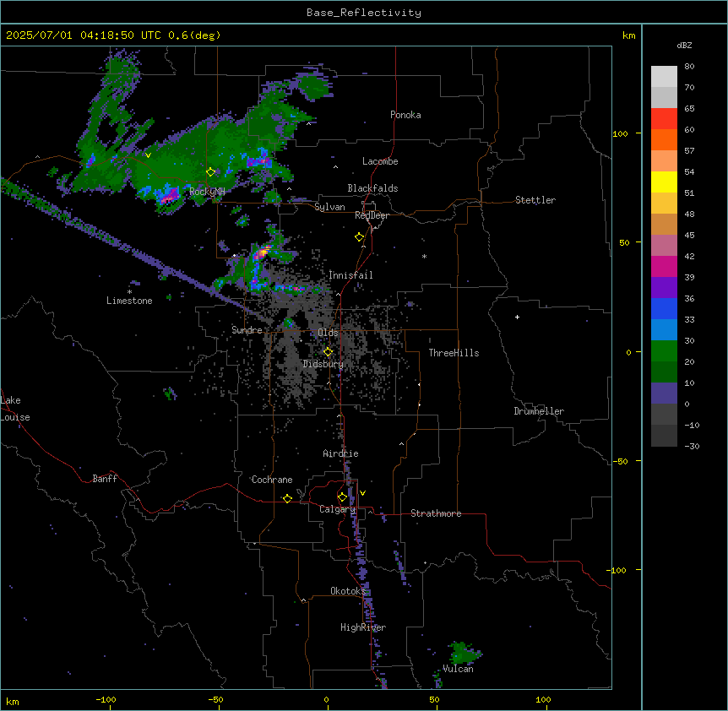Click the yellow diamond marker above Didsbury
728x711 pixels.
coord(328,352)
